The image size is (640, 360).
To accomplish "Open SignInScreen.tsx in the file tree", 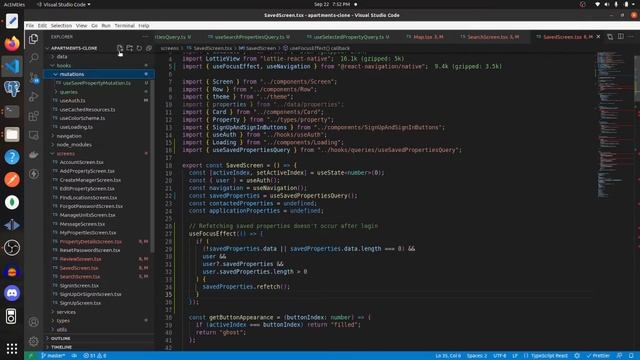I will click(79, 286).
